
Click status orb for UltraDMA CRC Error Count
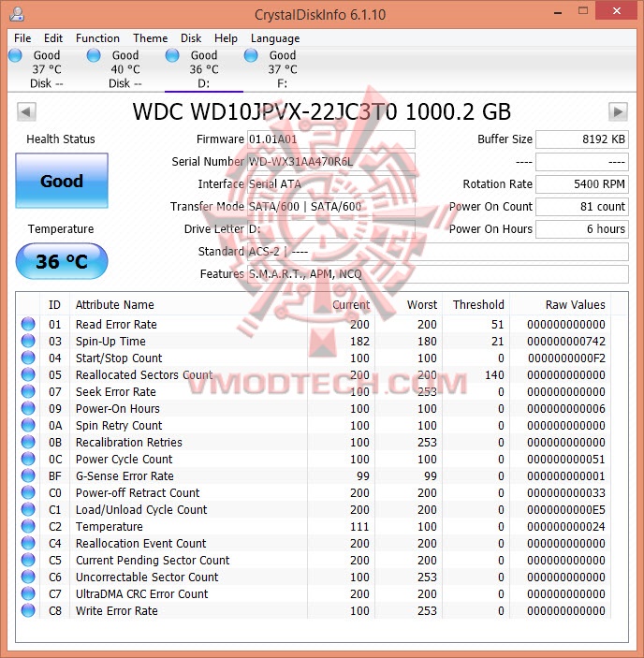click(x=28, y=593)
